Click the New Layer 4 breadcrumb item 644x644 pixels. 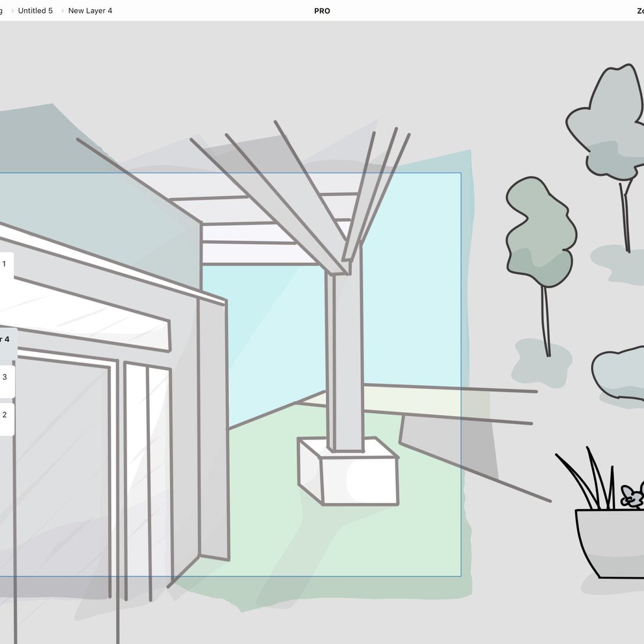[90, 10]
